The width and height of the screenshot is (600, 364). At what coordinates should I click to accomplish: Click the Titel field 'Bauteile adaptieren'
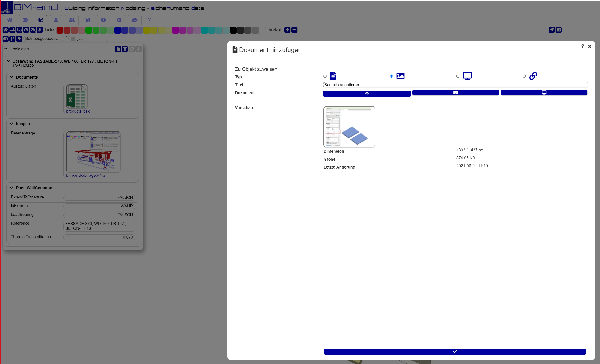coord(455,85)
